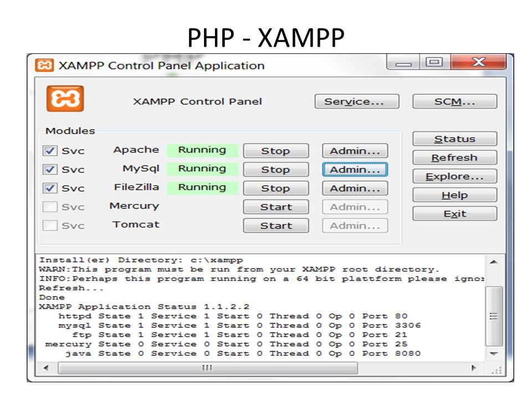
Task: Open the Service... dialog
Action: [x=357, y=101]
